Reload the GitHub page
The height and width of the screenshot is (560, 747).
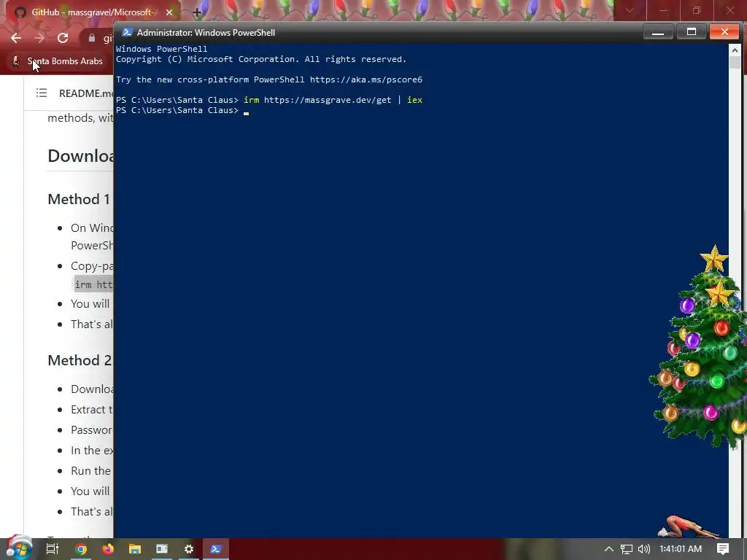tap(63, 38)
